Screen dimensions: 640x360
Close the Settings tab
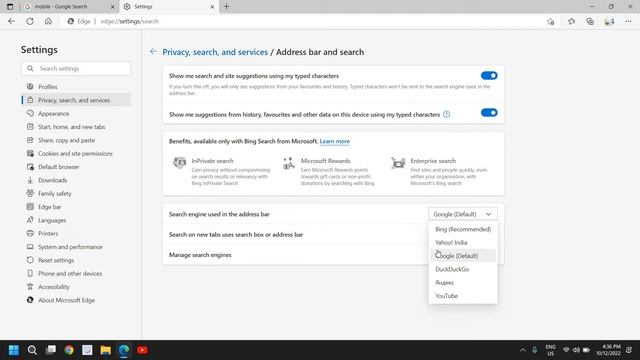pos(212,7)
